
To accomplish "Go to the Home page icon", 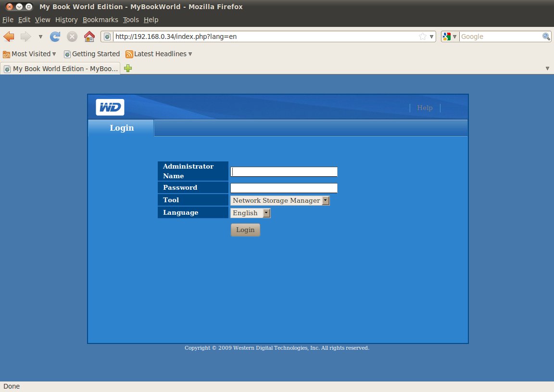I will point(89,37).
